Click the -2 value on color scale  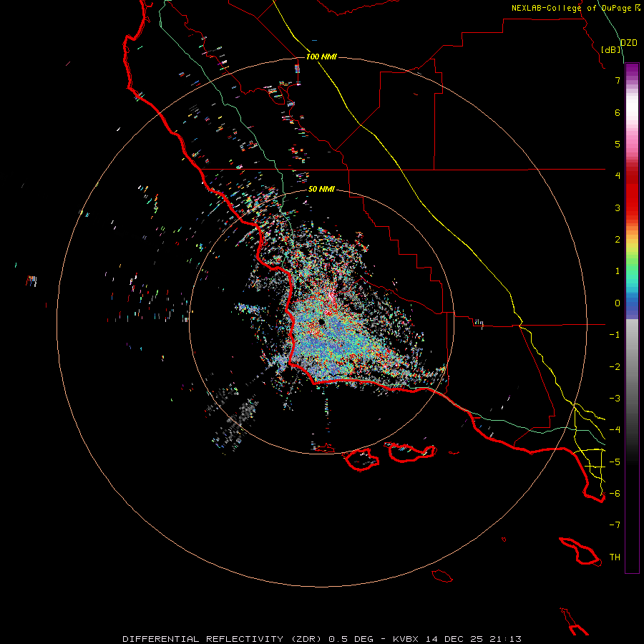point(615,367)
